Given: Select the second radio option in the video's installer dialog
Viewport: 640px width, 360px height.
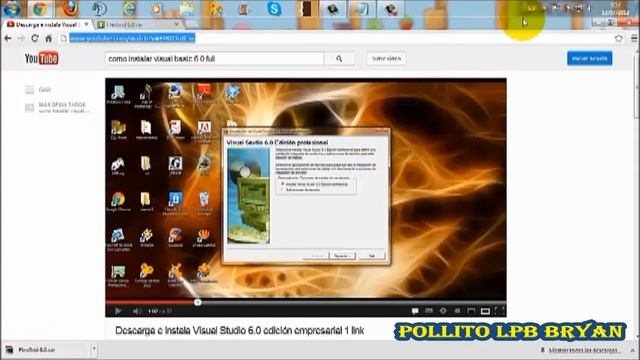Looking at the screenshot, I should click(282, 190).
